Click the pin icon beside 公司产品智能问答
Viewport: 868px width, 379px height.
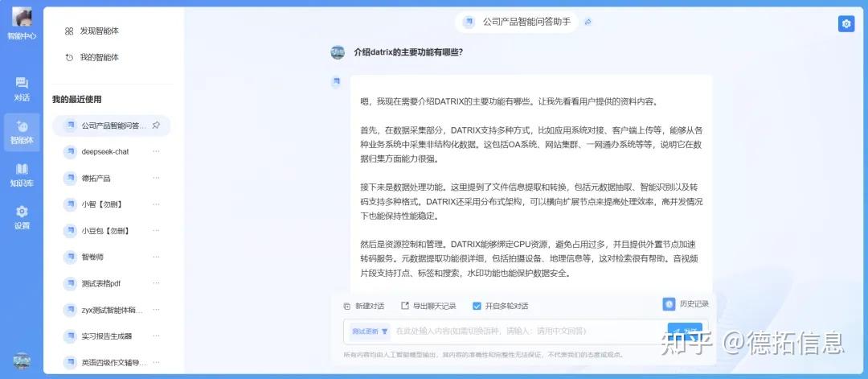click(156, 126)
